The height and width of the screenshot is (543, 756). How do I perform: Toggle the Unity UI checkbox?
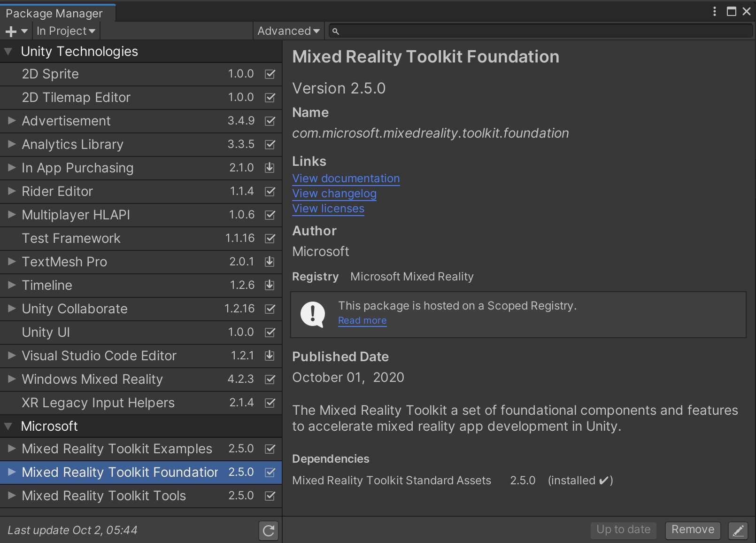tap(270, 332)
